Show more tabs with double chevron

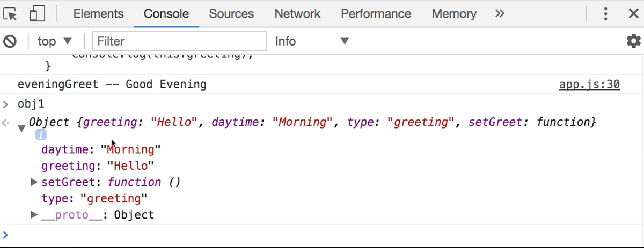click(499, 14)
